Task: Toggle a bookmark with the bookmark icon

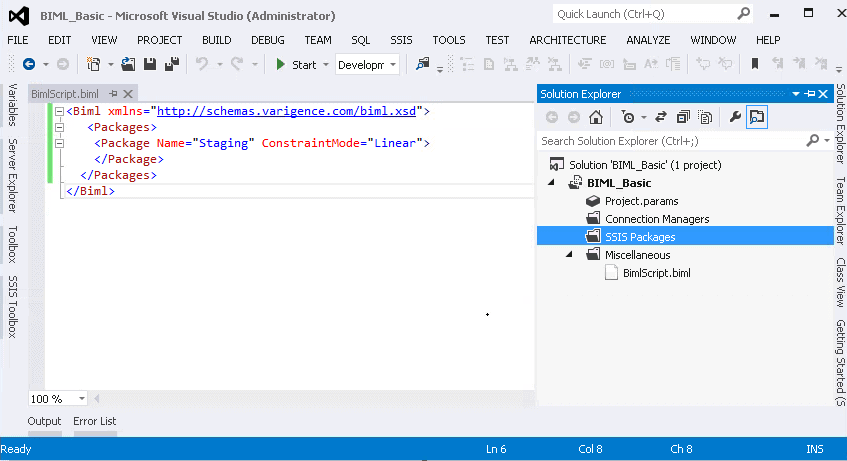Action: 755,64
